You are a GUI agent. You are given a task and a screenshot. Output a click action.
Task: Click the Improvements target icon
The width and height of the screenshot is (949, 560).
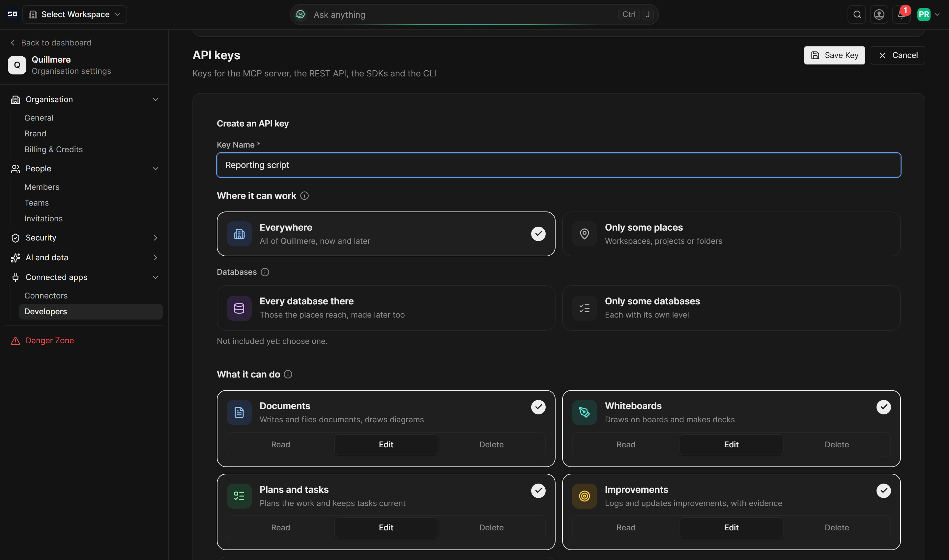pos(584,496)
